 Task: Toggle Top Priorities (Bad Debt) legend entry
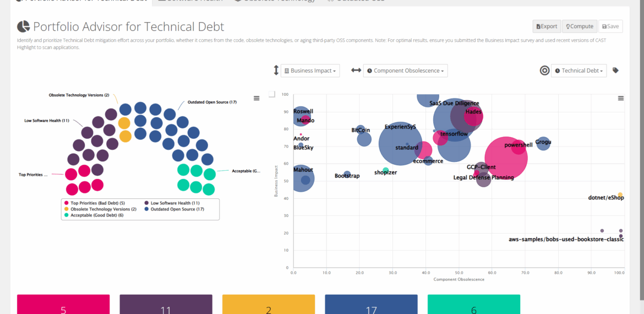click(x=95, y=203)
